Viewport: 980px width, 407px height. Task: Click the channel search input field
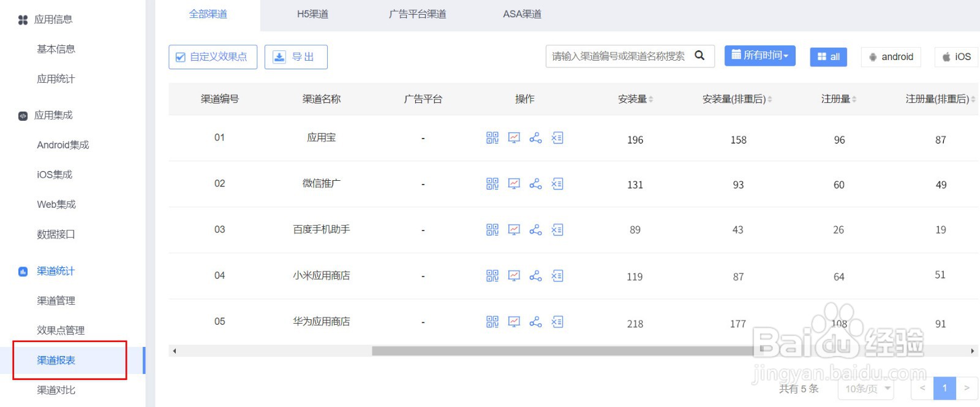pos(619,56)
